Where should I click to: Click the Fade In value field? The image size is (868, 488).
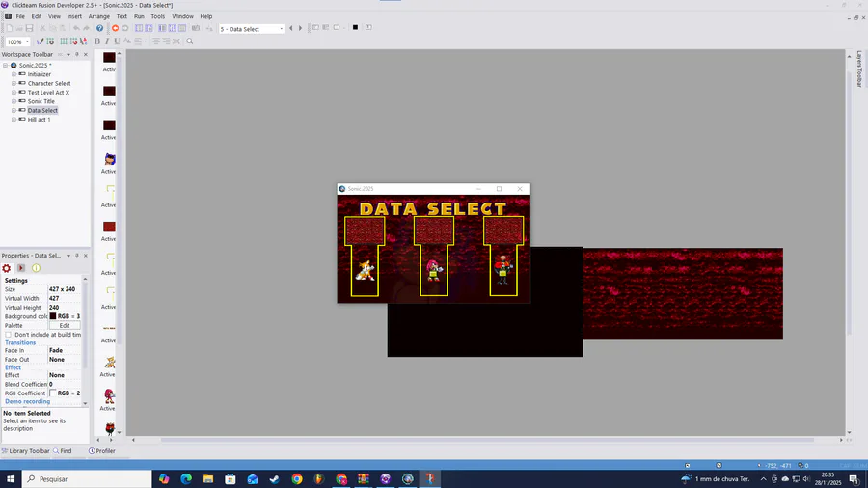click(x=65, y=351)
